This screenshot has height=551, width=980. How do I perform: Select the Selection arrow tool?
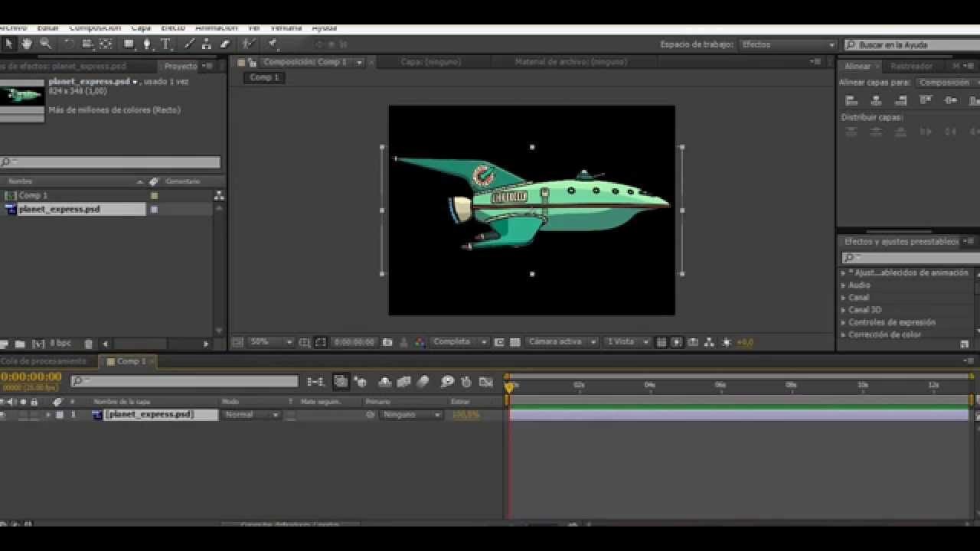click(8, 44)
